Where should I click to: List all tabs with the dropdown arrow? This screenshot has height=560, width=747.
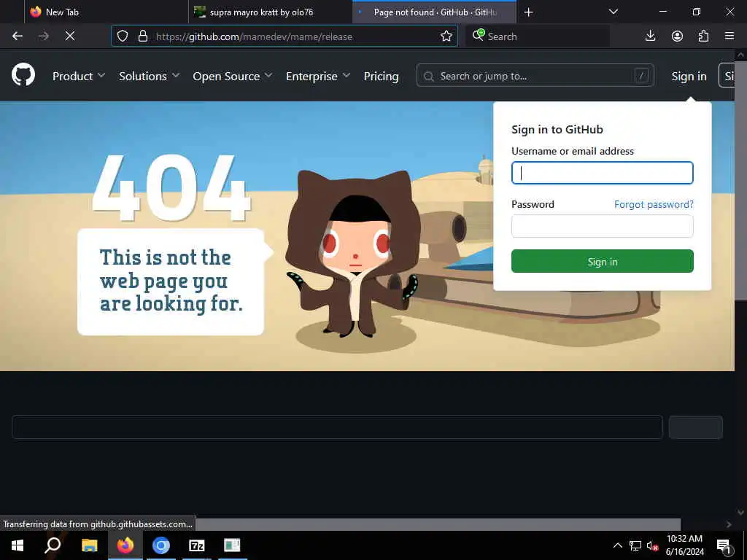coord(613,12)
